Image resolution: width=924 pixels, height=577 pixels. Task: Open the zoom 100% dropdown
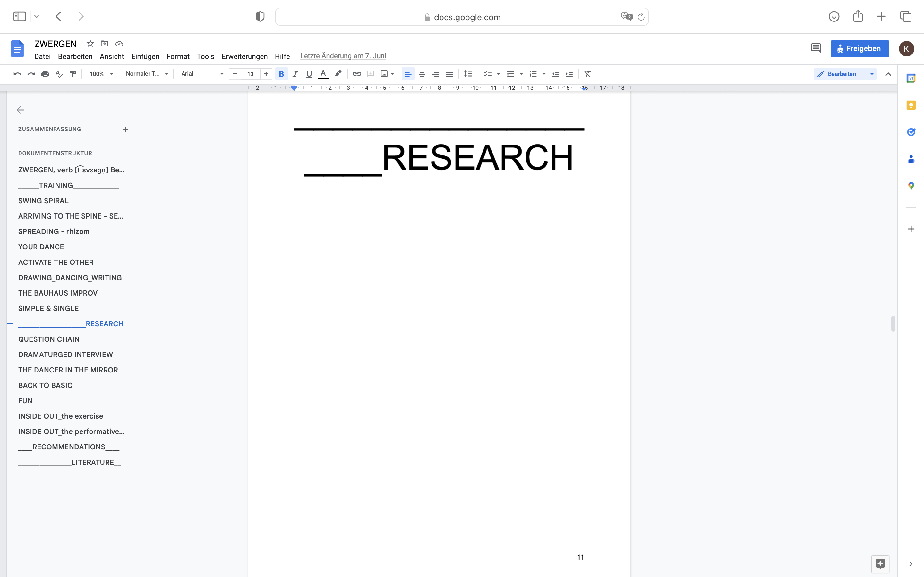pos(101,74)
